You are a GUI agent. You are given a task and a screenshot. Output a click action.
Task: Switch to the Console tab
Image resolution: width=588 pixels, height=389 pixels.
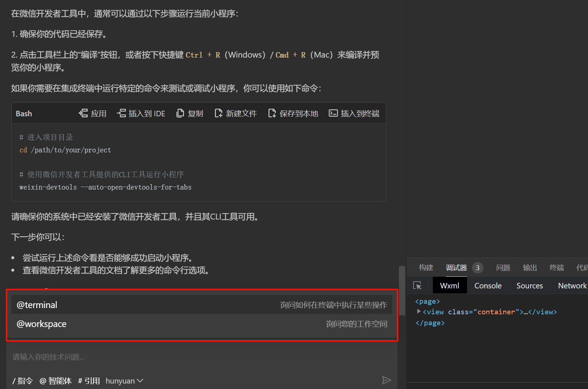(x=488, y=285)
